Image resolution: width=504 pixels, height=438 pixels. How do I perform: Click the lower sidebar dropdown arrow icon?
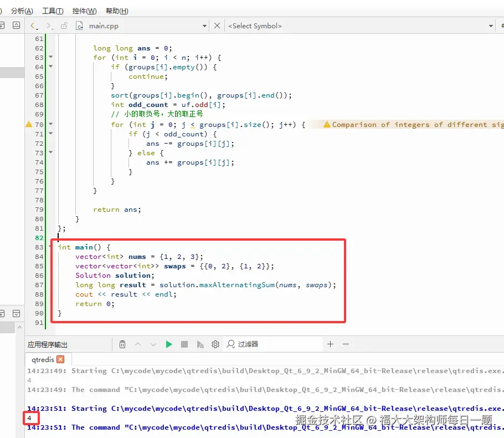pyautogui.click(x=17, y=313)
